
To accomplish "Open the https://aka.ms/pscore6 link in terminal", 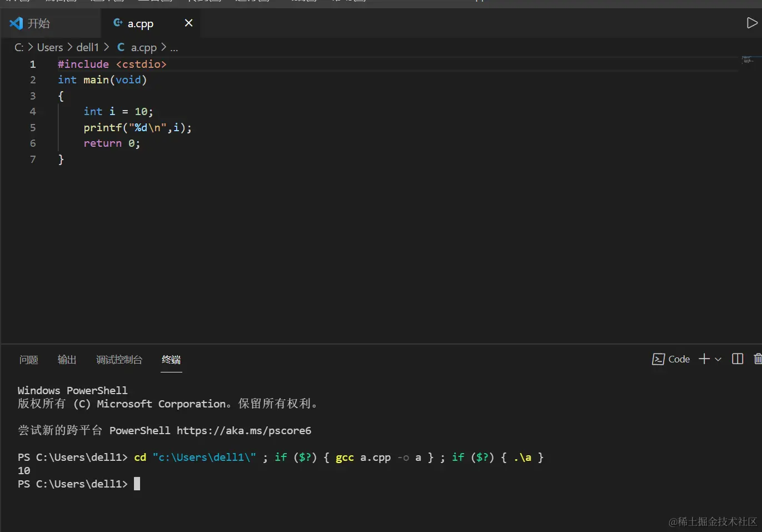I will pyautogui.click(x=244, y=430).
